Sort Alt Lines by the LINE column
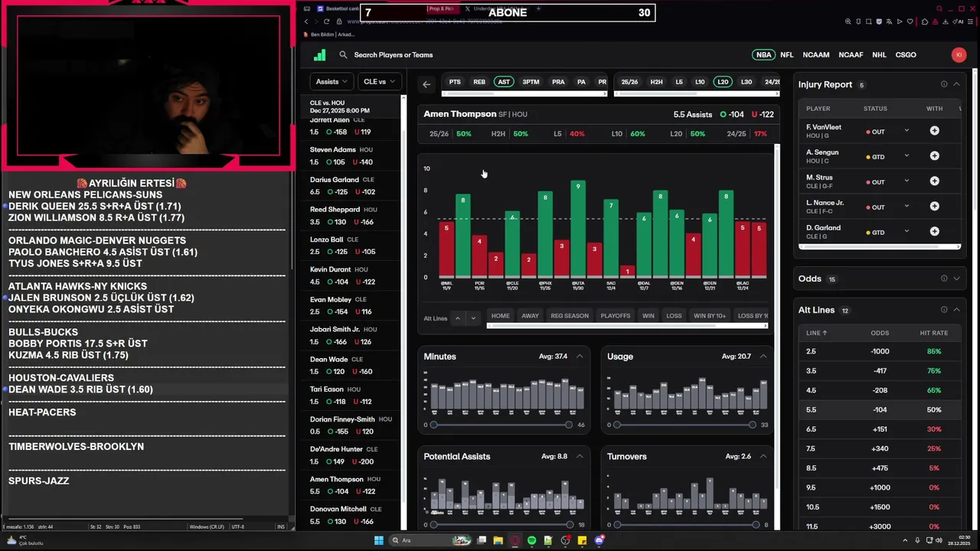980x551 pixels. click(x=816, y=333)
